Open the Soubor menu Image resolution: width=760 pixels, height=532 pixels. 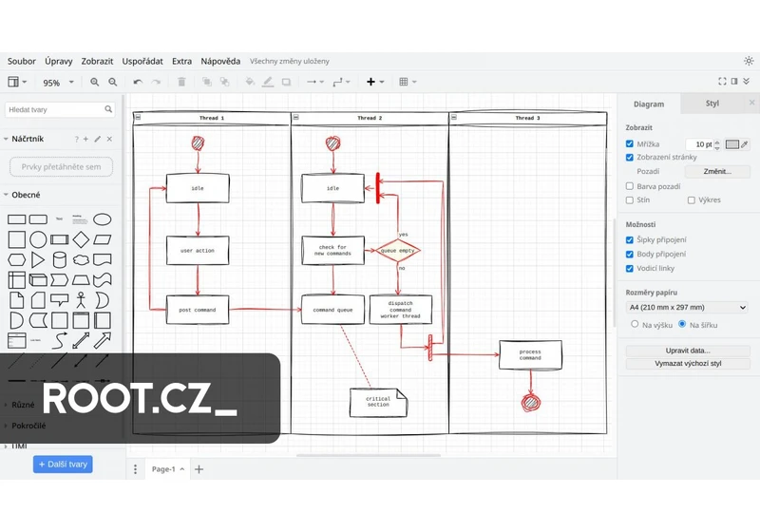[21, 61]
